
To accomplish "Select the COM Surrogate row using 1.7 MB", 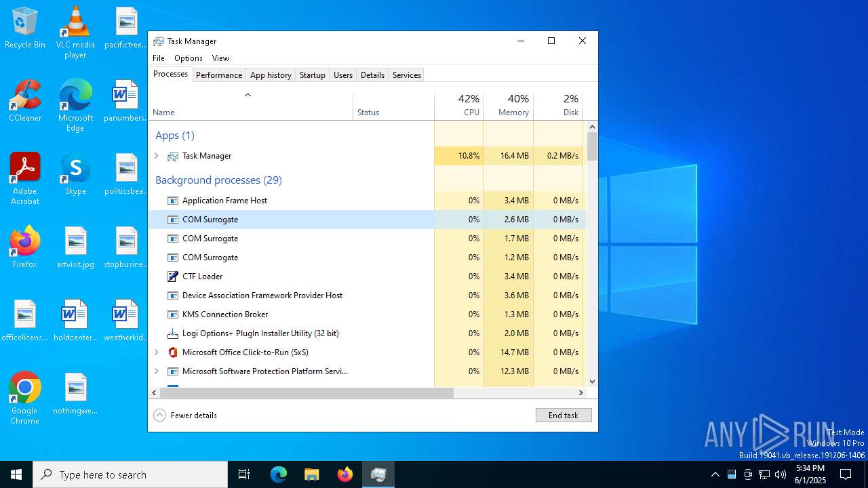I will coord(367,239).
